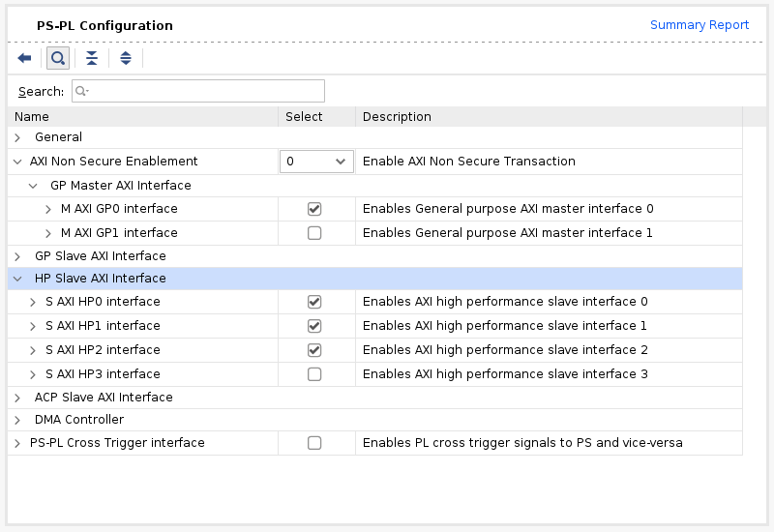Expand S AXI HP1 interface row
The width and height of the screenshot is (774, 532).
point(33,326)
